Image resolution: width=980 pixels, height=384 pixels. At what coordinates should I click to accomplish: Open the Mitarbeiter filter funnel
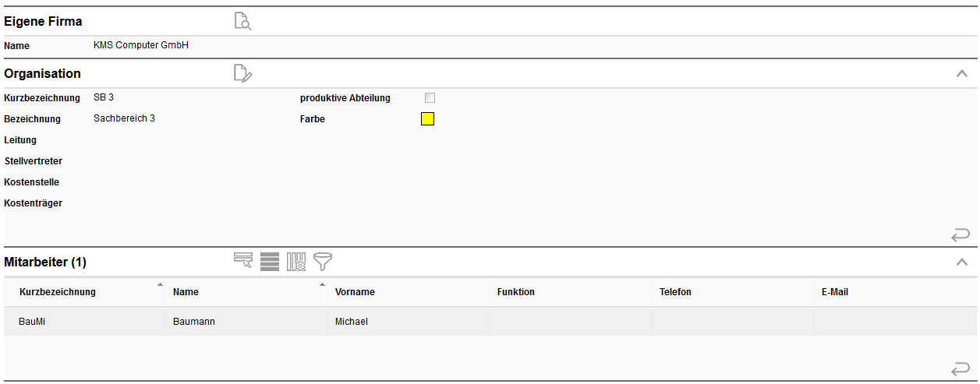323,262
